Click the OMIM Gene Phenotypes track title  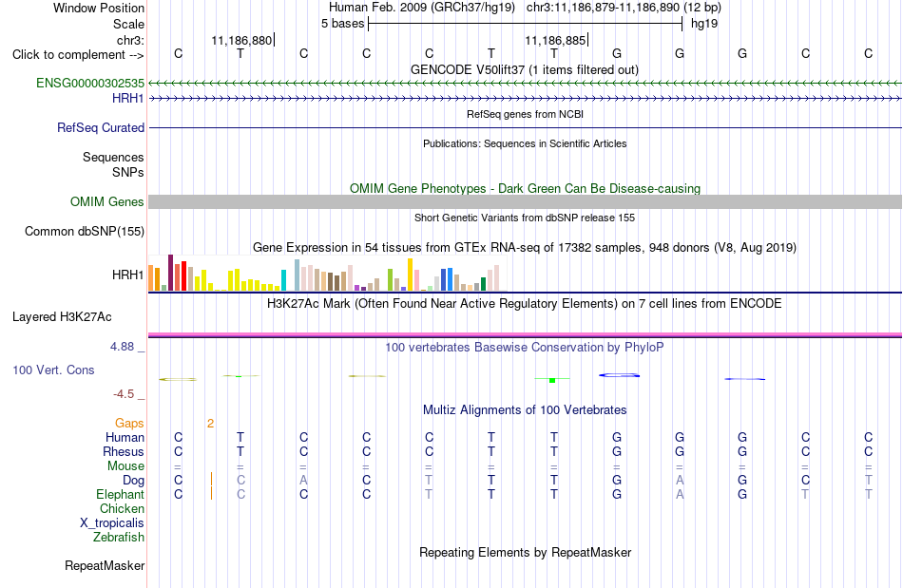point(525,188)
